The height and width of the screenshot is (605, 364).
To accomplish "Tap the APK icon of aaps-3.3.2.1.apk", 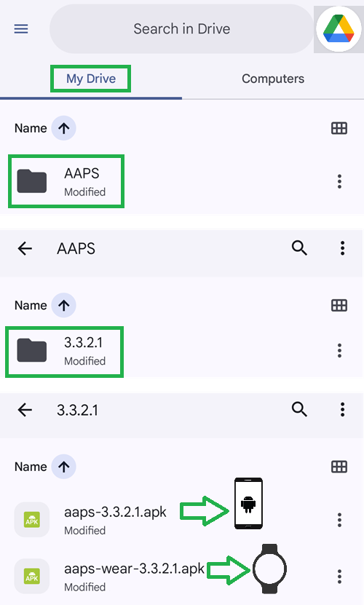I will pyautogui.click(x=31, y=520).
